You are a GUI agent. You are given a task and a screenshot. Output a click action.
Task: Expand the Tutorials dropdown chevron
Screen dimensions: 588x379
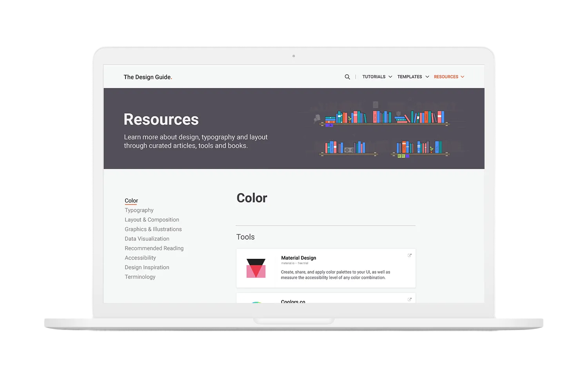(x=390, y=77)
